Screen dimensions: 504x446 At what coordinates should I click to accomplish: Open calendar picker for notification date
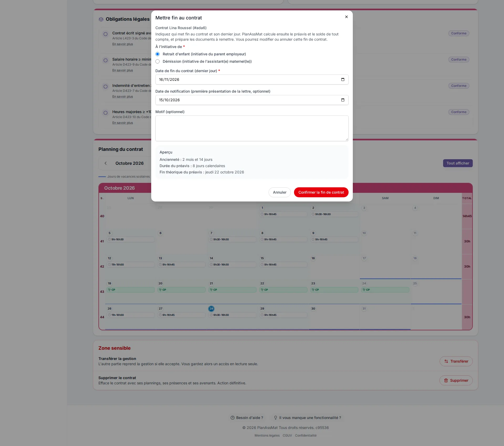click(x=343, y=100)
